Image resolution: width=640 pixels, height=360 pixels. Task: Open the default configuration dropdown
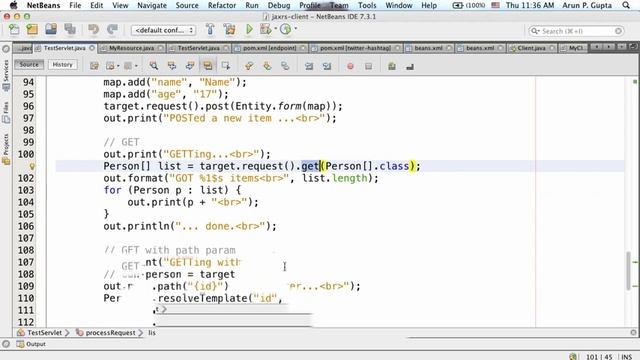[x=163, y=30]
